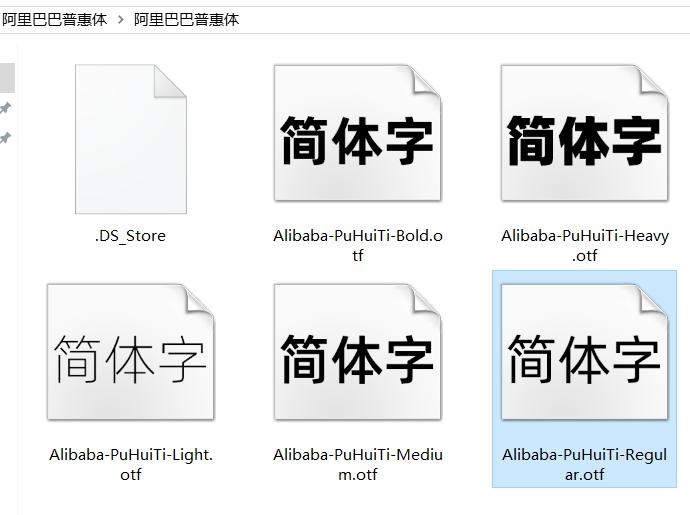Viewport: 690px width, 515px height.
Task: Expand the breadcrumb chevron between folder names
Action: [121, 20]
